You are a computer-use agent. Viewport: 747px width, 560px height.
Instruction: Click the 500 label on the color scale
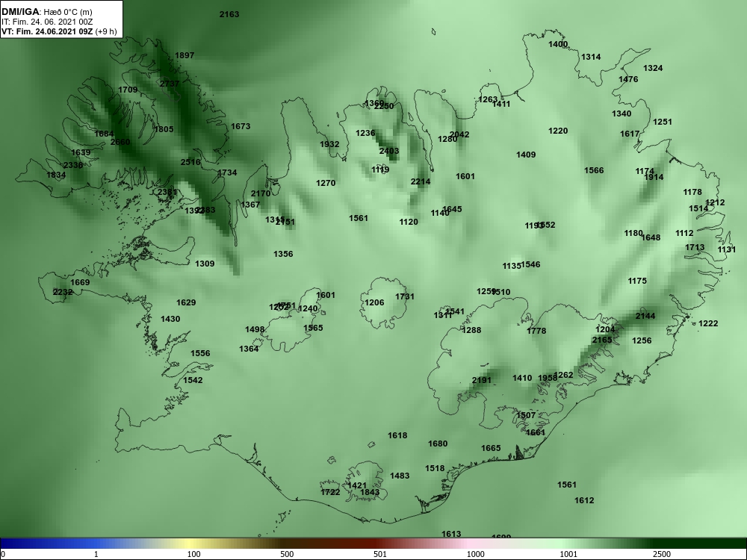(287, 554)
